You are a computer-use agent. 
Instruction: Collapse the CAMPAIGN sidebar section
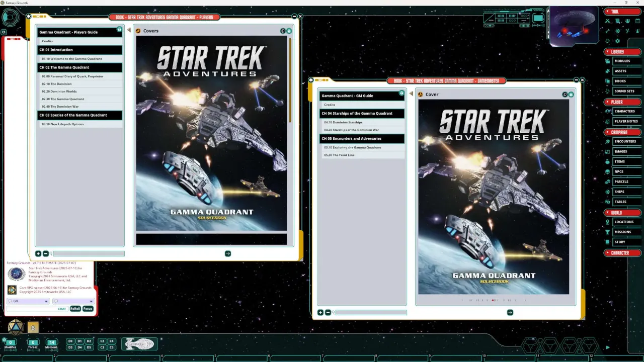tap(622, 132)
